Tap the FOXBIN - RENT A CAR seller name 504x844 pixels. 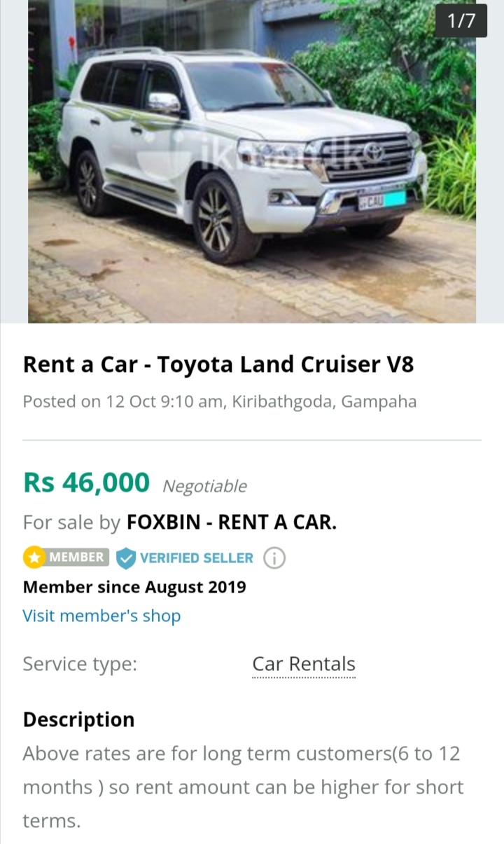point(232,523)
